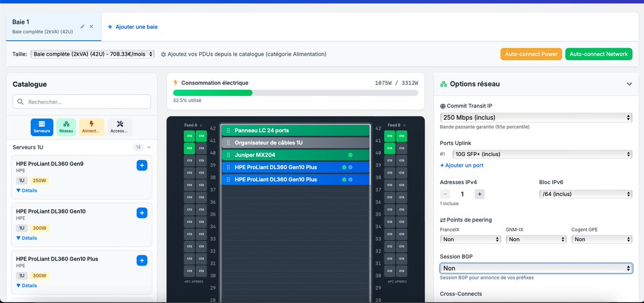
Task: Decrease IPv4 addresses with the minus button
Action: pyautogui.click(x=445, y=194)
